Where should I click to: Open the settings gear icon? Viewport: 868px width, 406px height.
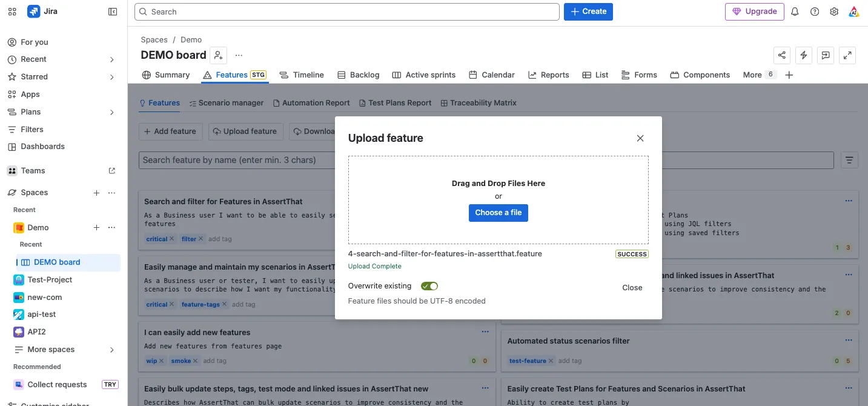834,12
